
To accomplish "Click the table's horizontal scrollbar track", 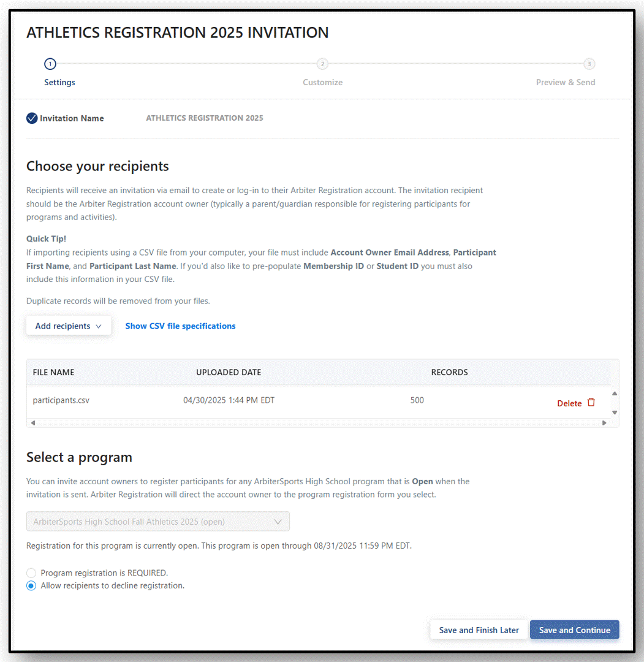I will coord(319,422).
